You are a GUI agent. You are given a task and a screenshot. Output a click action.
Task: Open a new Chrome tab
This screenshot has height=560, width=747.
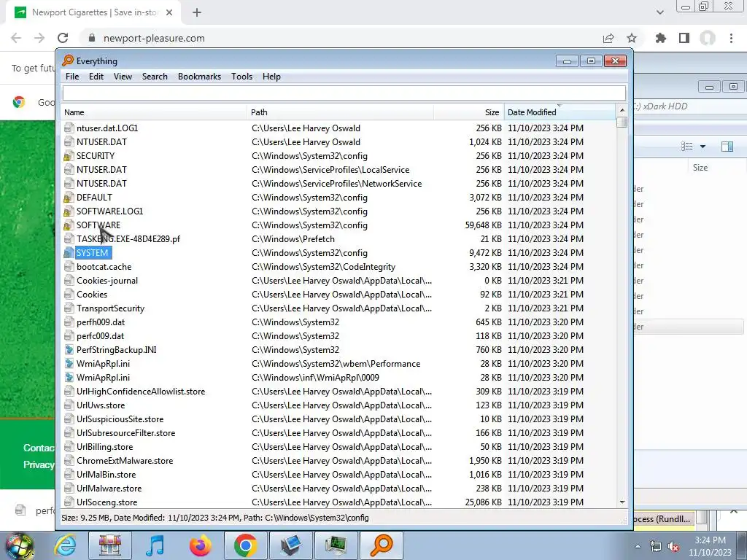[197, 13]
